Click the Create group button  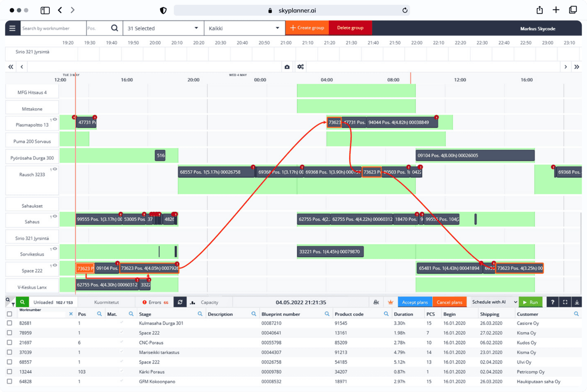(x=307, y=27)
